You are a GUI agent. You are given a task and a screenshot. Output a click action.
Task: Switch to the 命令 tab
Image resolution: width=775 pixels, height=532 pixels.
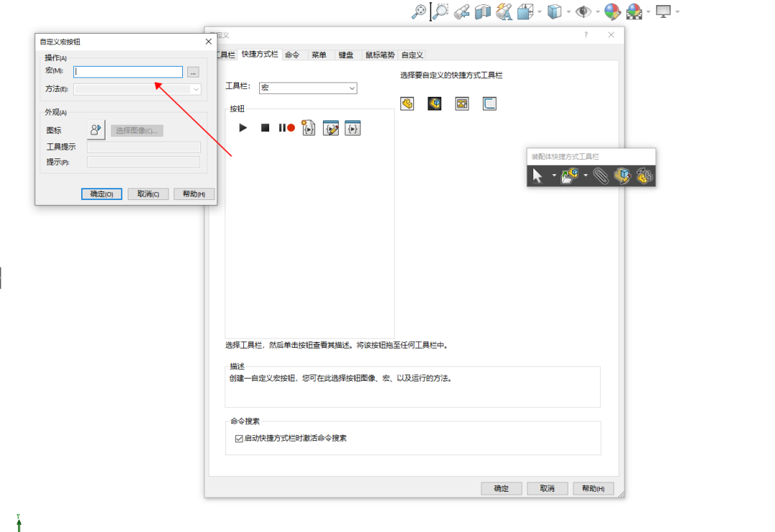[x=293, y=54]
